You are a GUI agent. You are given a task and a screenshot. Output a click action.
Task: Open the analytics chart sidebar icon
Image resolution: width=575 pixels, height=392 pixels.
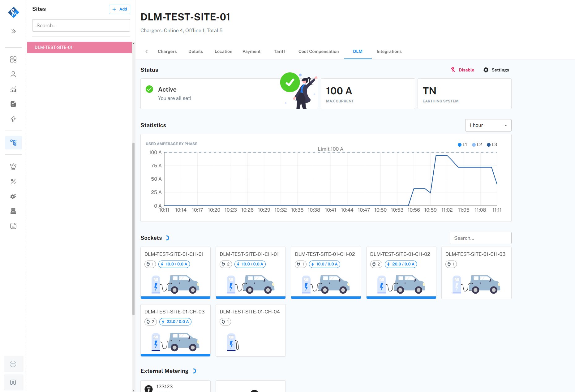click(13, 89)
